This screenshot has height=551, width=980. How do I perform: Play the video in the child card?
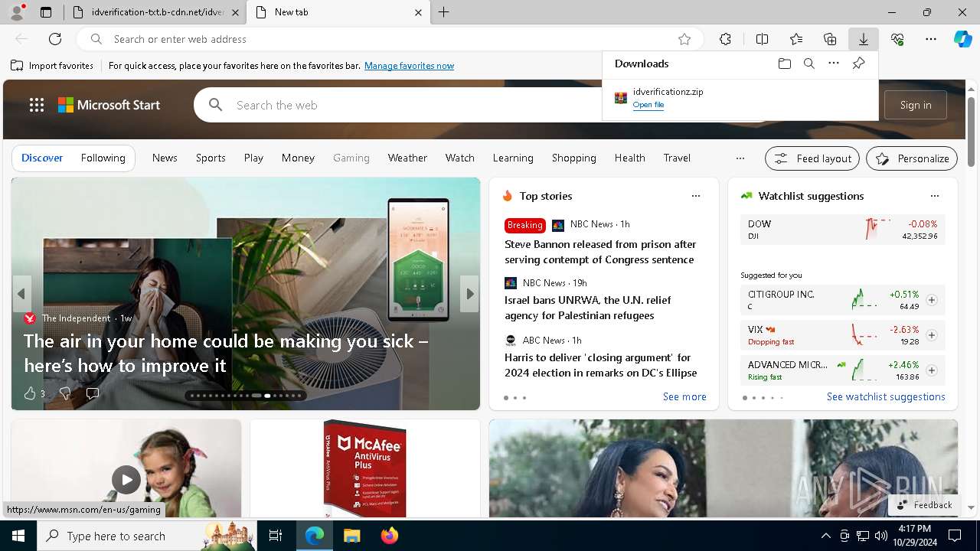[126, 480]
